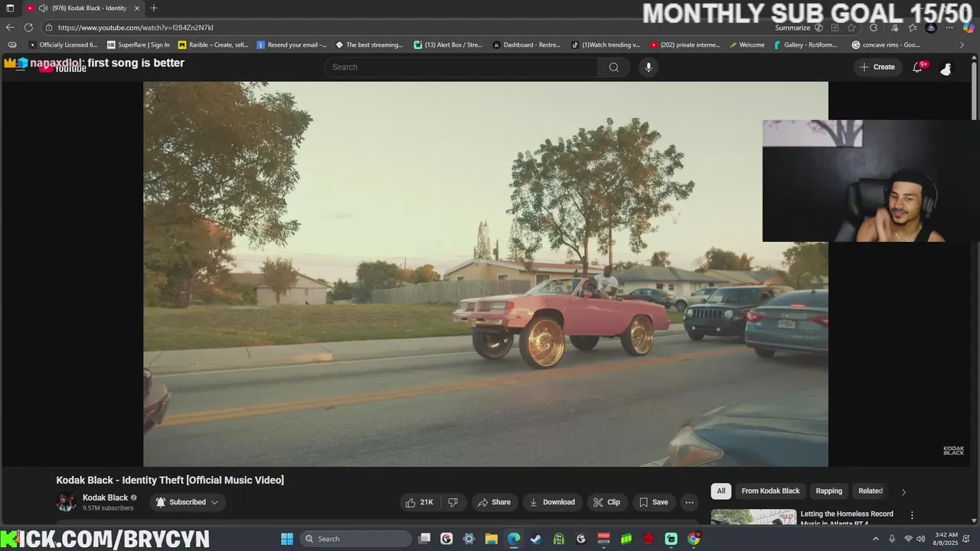Click Summarize in the address bar
Viewport: 980px width, 551px height.
792,28
